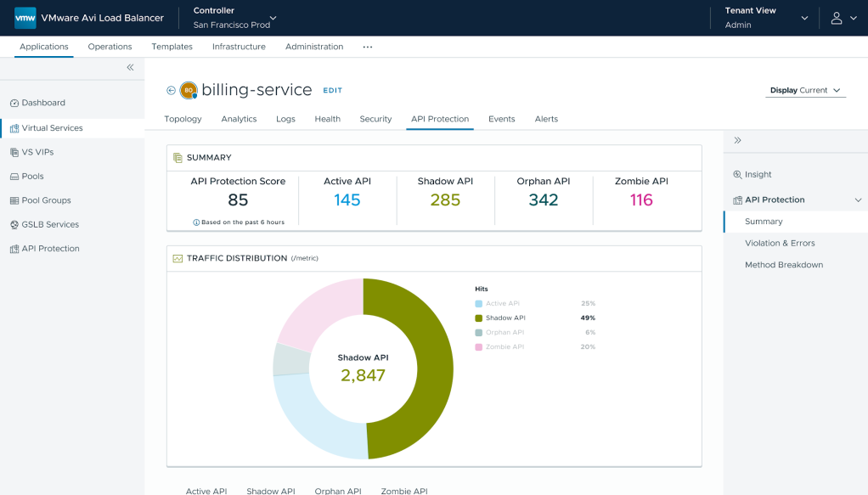Expand the right panel double-chevron icon
868x495 pixels.
click(x=737, y=140)
